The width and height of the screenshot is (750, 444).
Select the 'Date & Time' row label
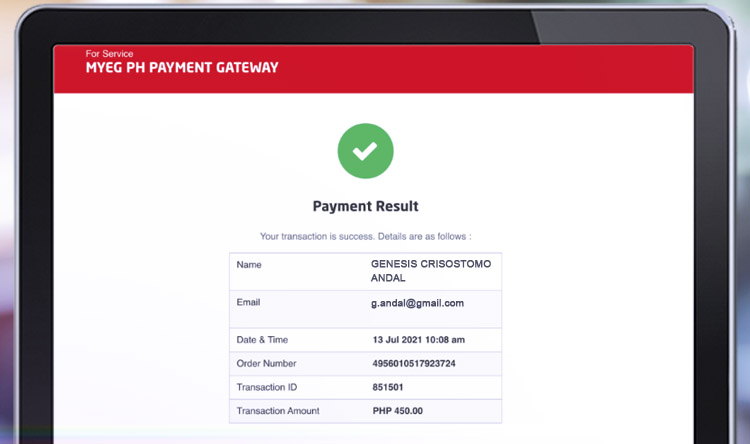(262, 340)
